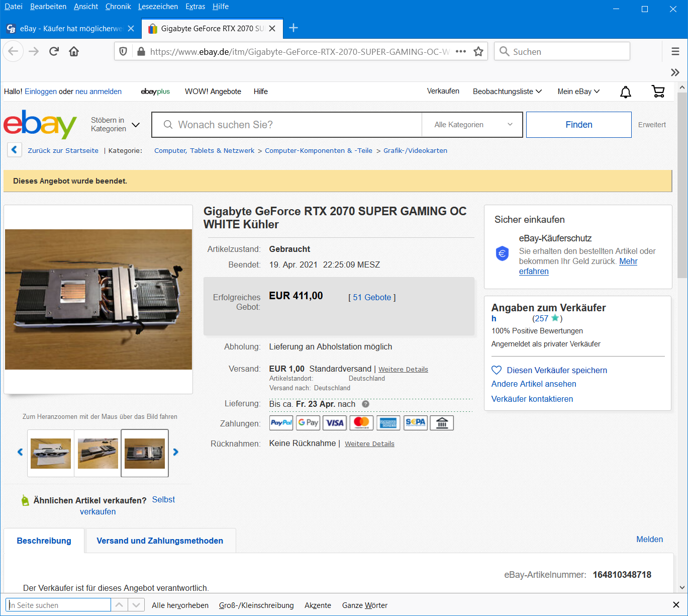Viewport: 688px width, 616px height.
Task: Open the Firefox hamburger menu
Action: [x=675, y=51]
